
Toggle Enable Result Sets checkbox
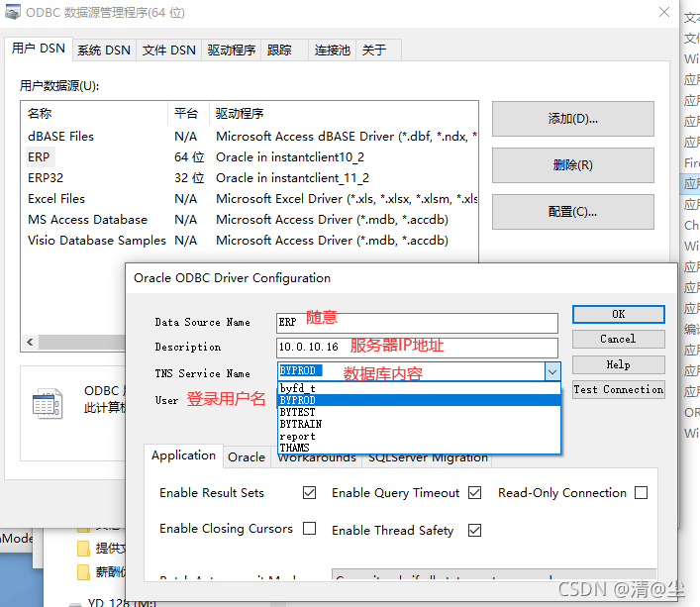pos(309,493)
